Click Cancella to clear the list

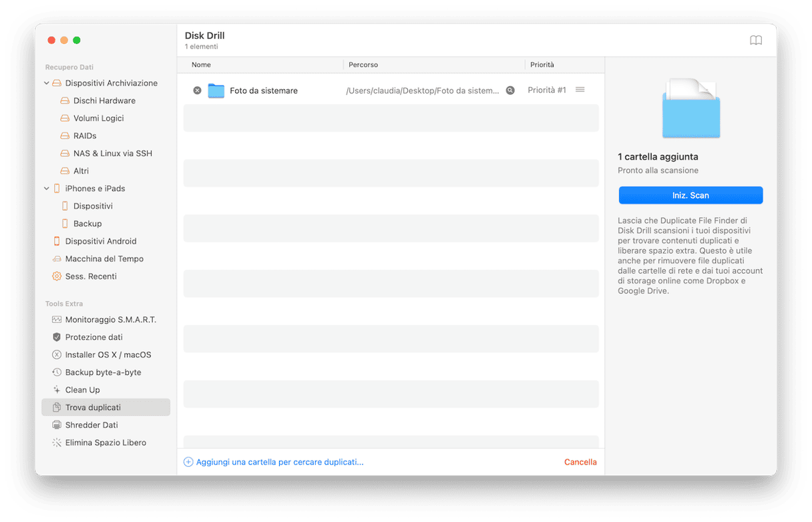click(x=580, y=462)
